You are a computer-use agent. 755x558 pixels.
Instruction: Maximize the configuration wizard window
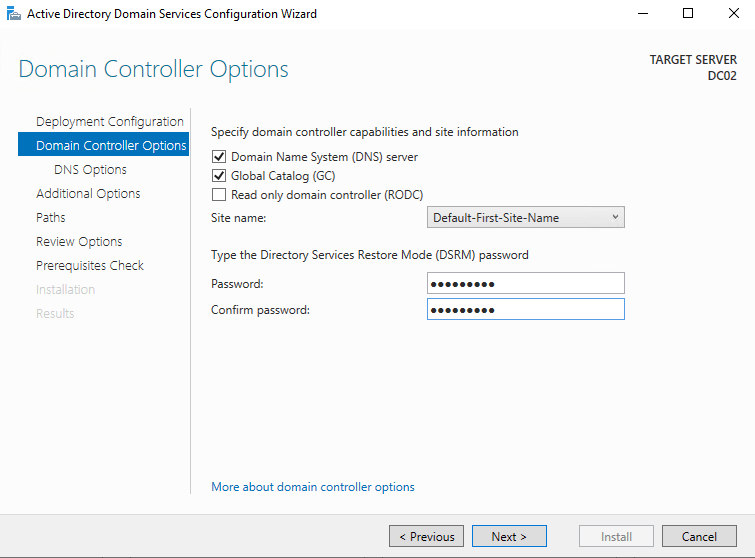[688, 13]
